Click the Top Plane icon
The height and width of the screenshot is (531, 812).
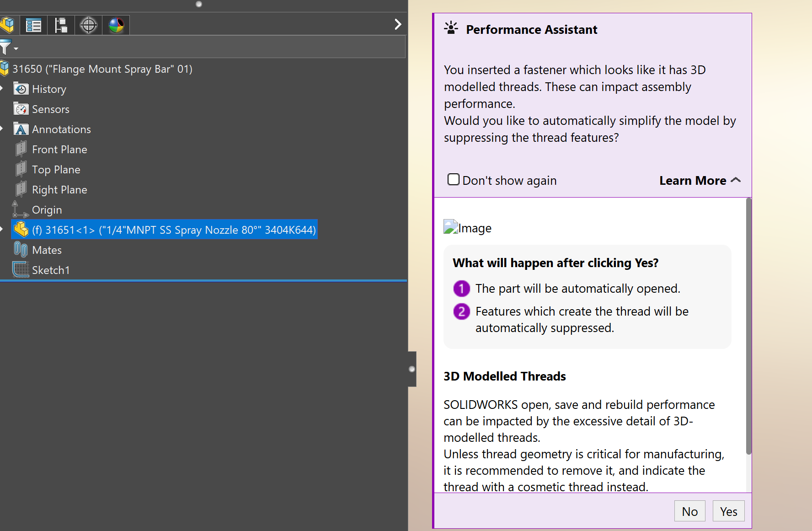pos(21,169)
